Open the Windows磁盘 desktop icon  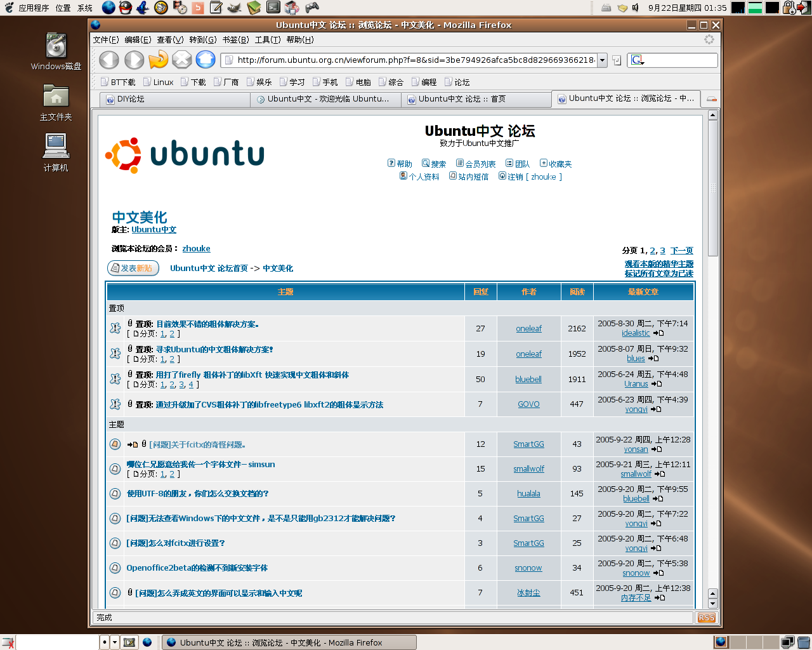56,51
